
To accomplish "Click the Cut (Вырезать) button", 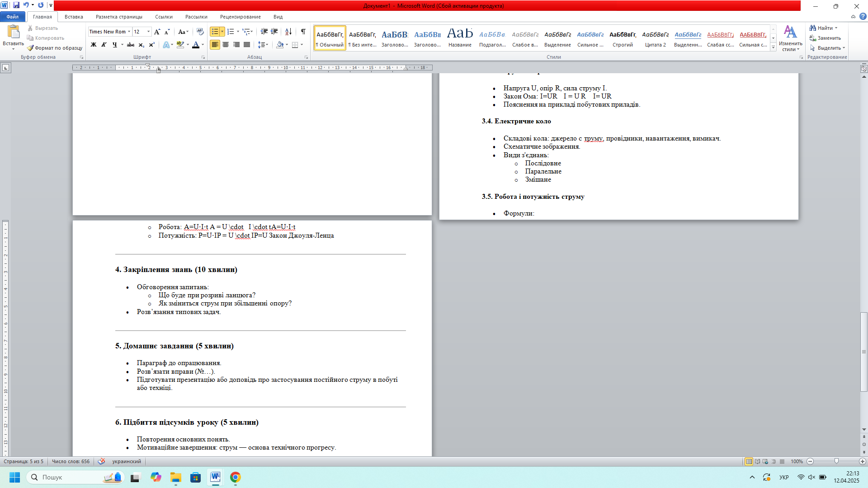I will click(x=42, y=28).
